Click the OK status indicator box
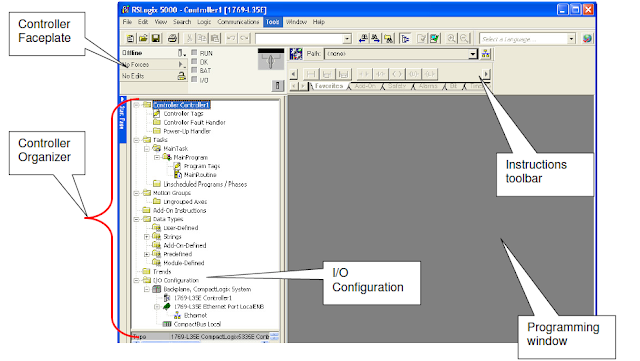This screenshot has height=361, width=640. [x=194, y=61]
